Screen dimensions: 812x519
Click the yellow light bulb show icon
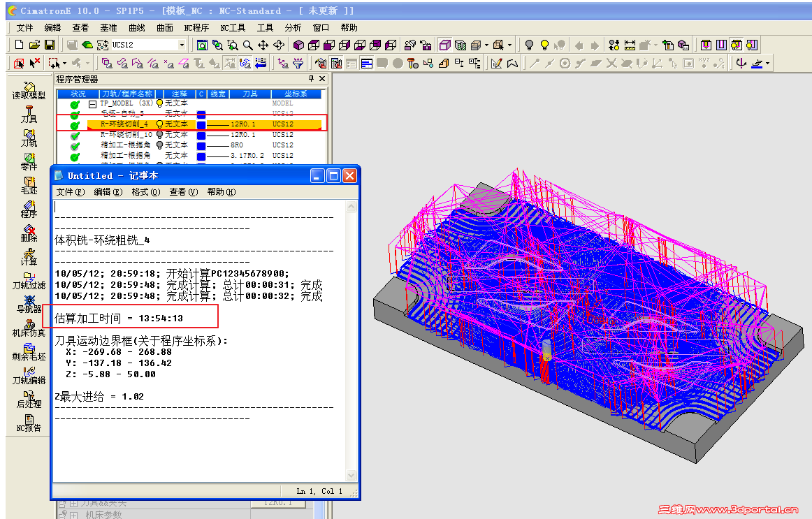pos(544,45)
